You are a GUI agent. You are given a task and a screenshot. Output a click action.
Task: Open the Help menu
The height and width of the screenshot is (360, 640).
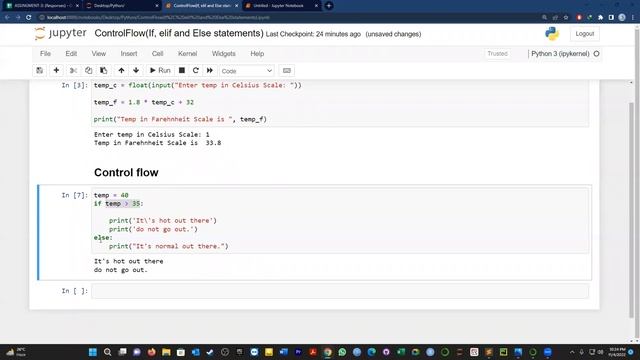257,53
